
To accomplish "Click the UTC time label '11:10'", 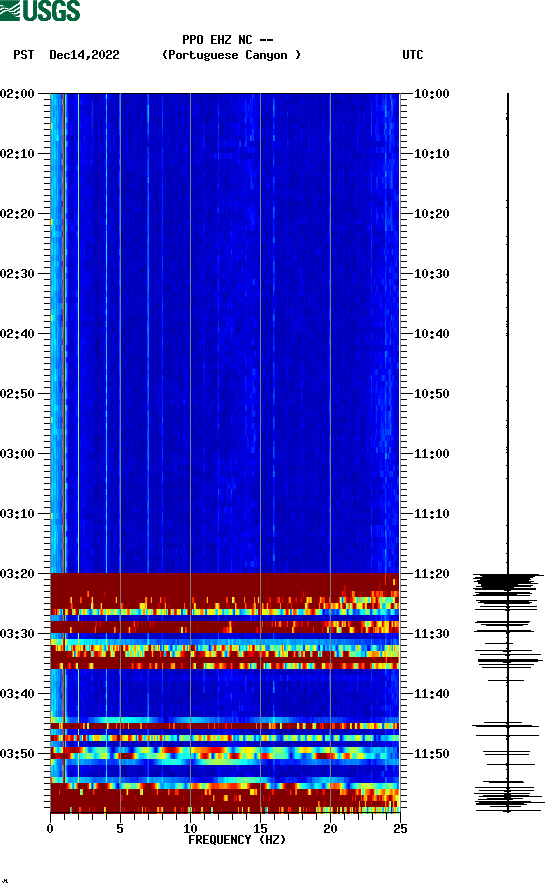I will 432,514.
